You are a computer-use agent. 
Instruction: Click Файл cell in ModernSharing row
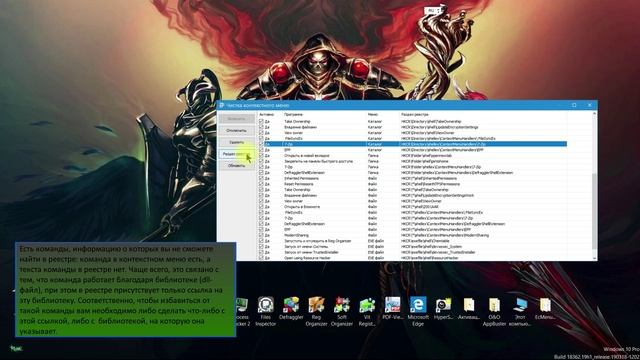pos(372,235)
